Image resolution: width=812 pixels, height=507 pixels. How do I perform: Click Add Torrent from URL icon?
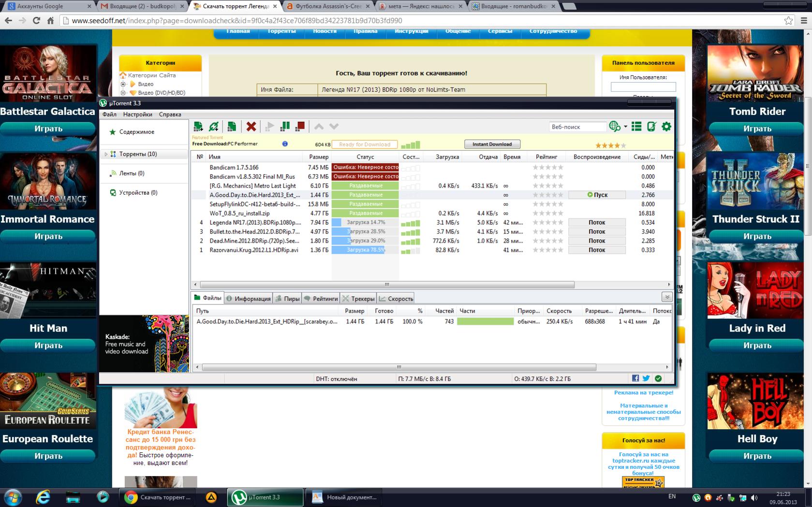tap(213, 127)
